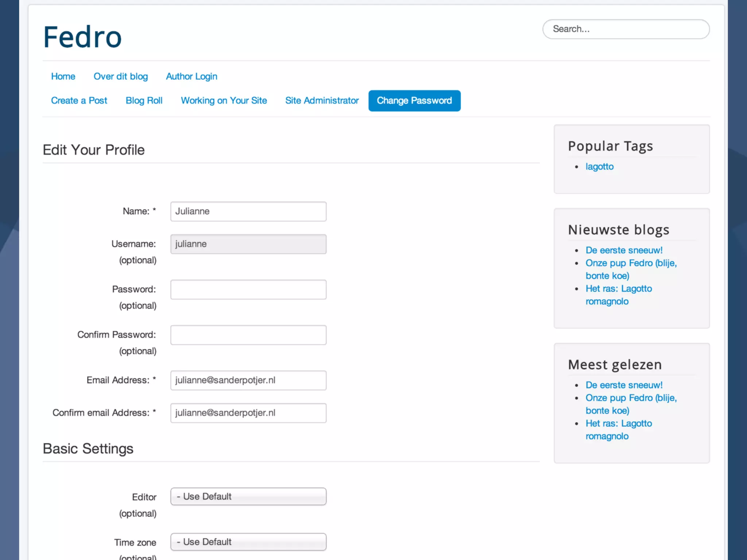
Task: Open the lagotto popular tag
Action: pos(599,167)
